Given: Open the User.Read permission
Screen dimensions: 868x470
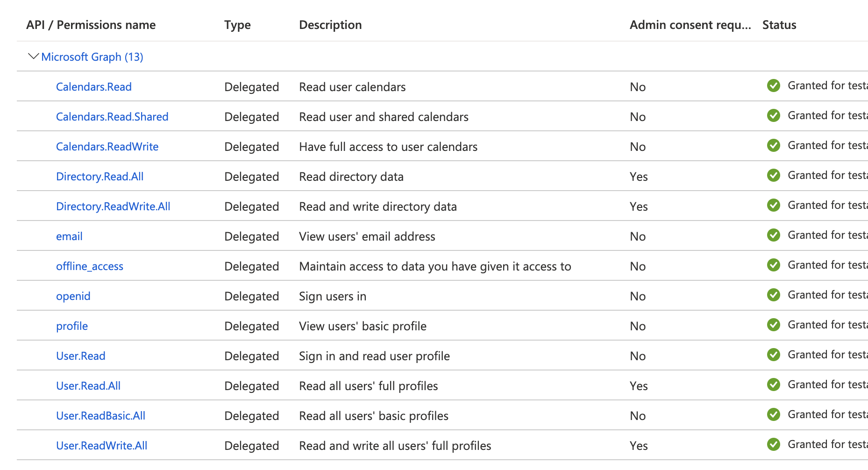Looking at the screenshot, I should tap(81, 356).
